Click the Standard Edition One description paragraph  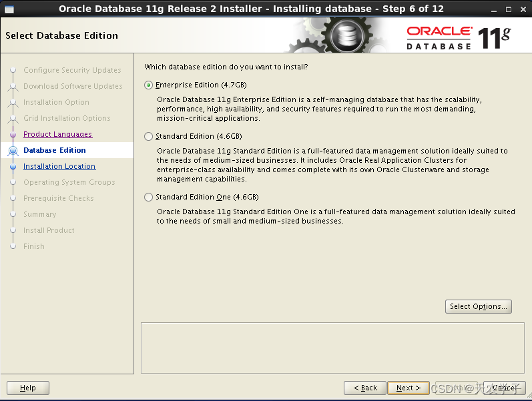click(x=336, y=216)
